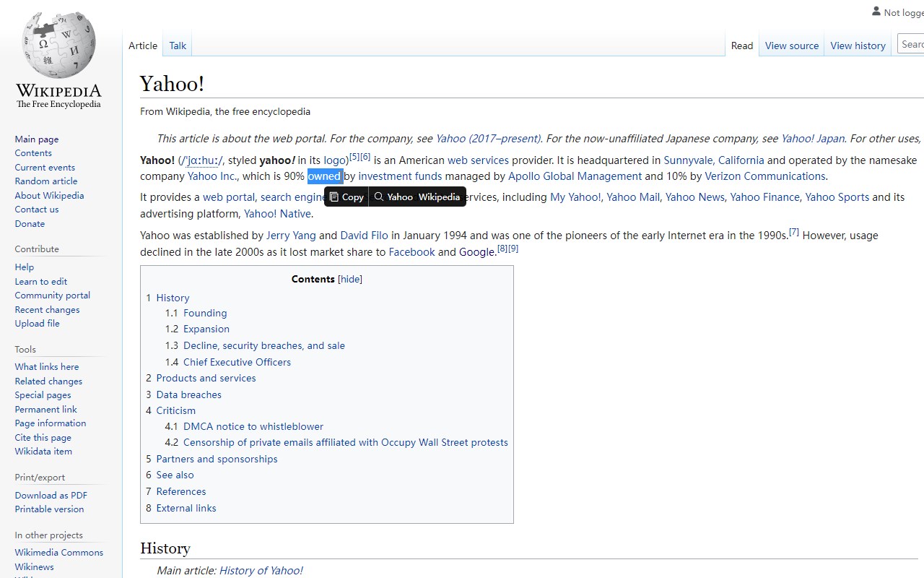Open the Talk tab
The width and height of the screenshot is (924, 578).
pos(178,46)
